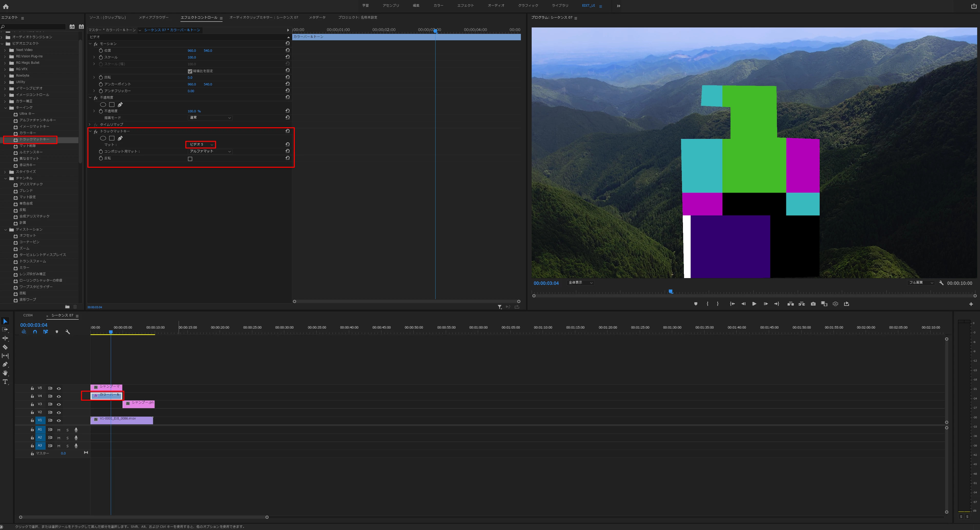Image resolution: width=980 pixels, height=530 pixels.
Task: Uncheck the 縦横比を固定 checkbox
Action: click(190, 71)
